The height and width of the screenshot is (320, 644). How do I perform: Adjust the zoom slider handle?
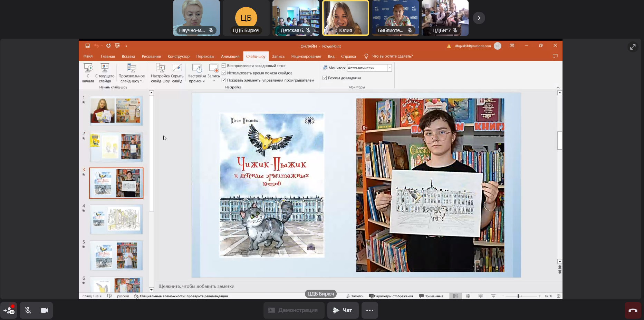[518, 296]
